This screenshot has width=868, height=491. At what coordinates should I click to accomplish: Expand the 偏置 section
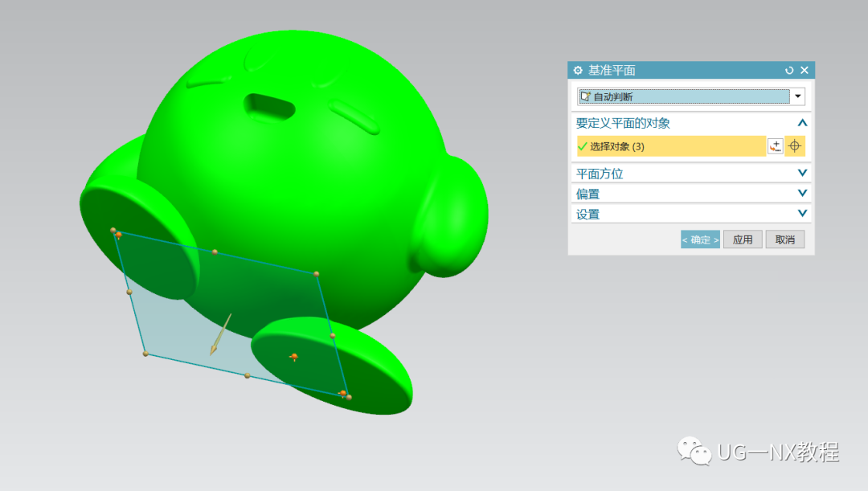point(802,193)
